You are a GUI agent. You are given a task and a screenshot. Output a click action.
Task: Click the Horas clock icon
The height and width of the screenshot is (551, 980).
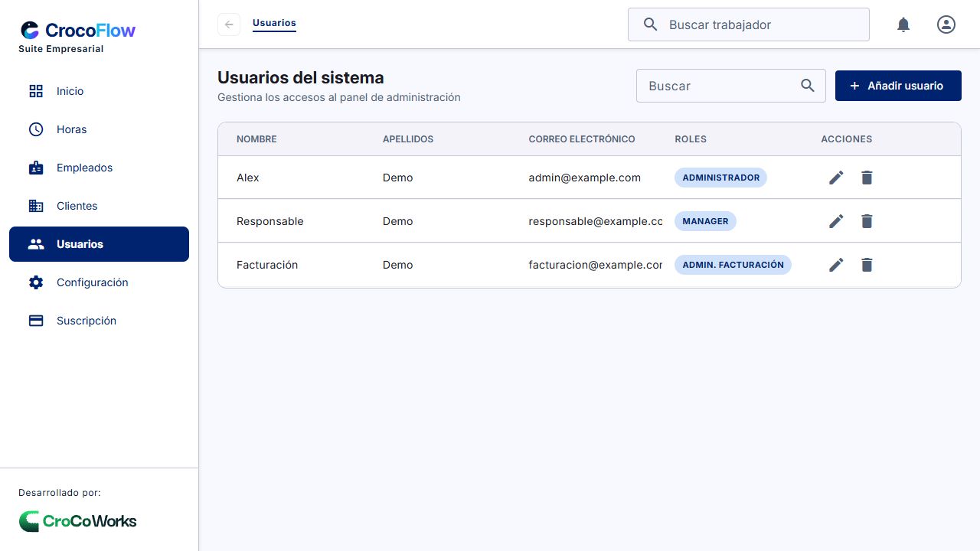36,129
